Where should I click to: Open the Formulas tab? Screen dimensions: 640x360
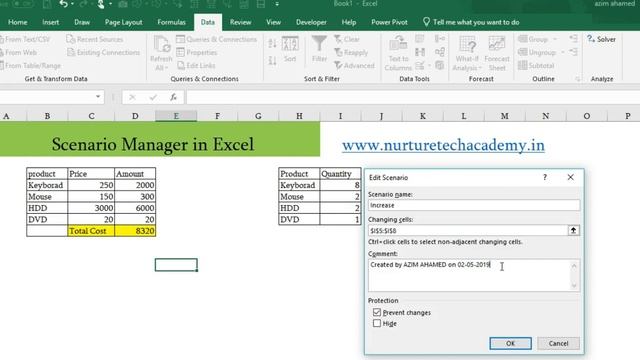[x=171, y=22]
